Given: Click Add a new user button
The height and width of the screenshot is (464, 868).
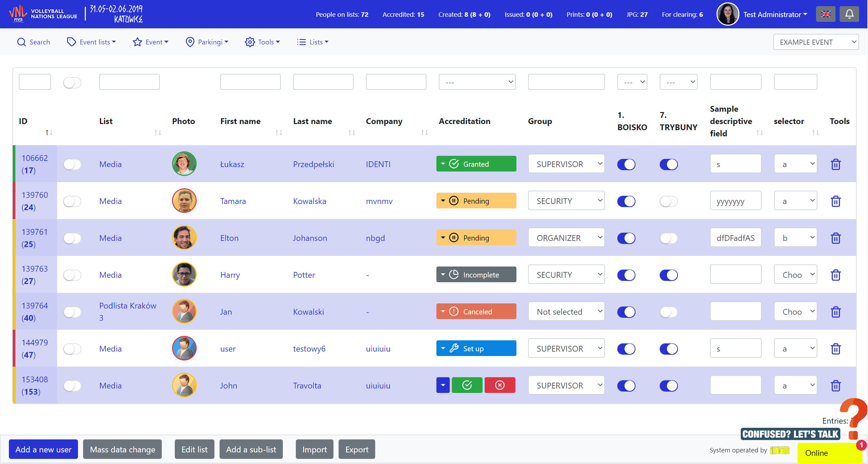Looking at the screenshot, I should click(43, 449).
